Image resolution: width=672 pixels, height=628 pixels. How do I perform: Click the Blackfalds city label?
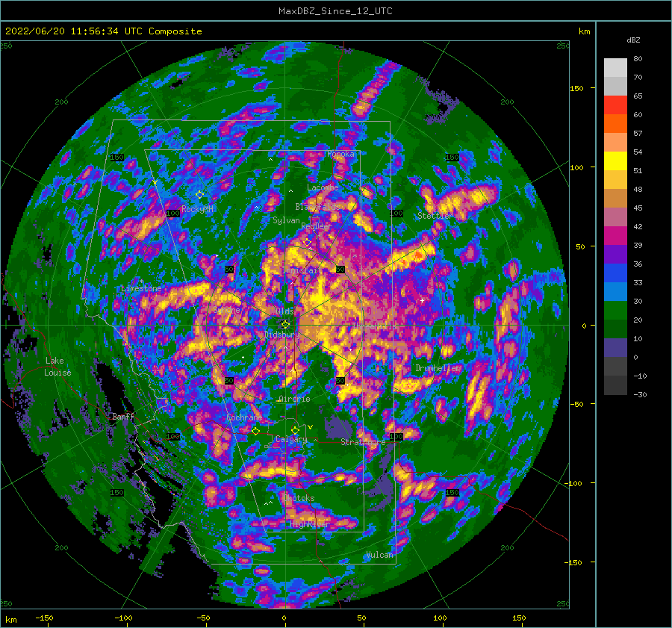click(x=317, y=207)
